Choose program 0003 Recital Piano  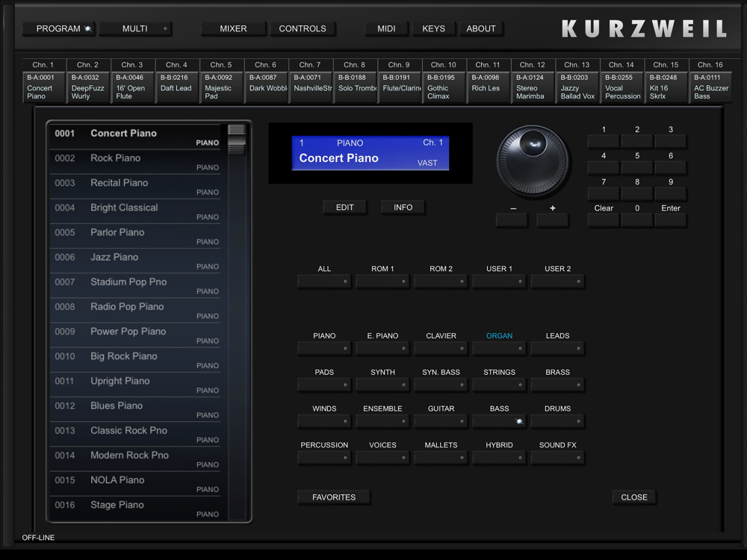click(x=135, y=187)
